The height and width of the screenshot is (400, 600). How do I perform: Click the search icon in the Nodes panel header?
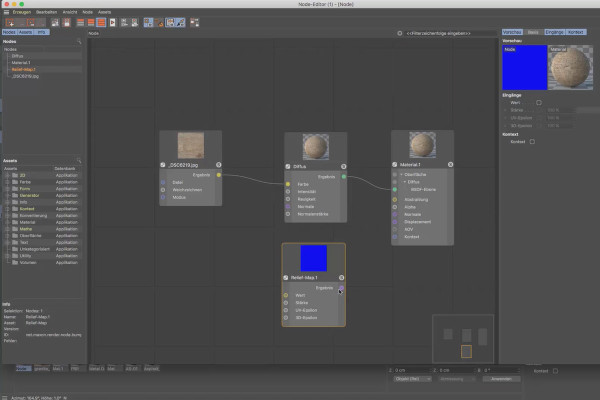coord(79,41)
